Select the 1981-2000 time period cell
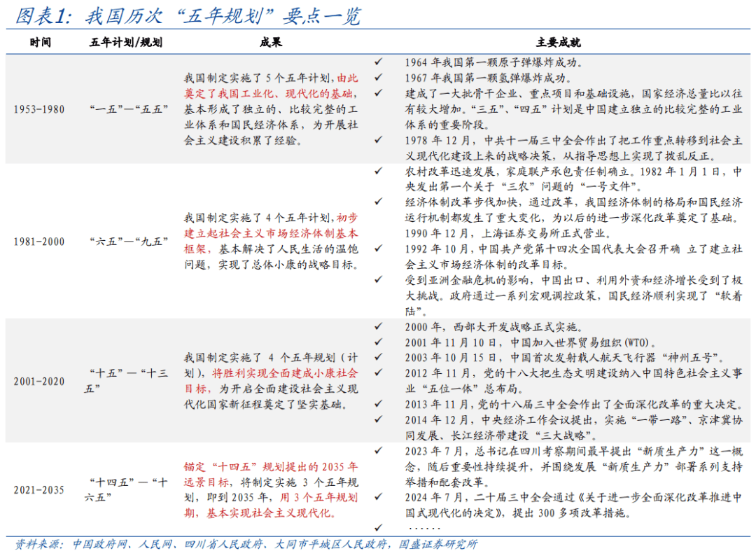Image resolution: width=756 pixels, height=551 pixels. (x=39, y=242)
